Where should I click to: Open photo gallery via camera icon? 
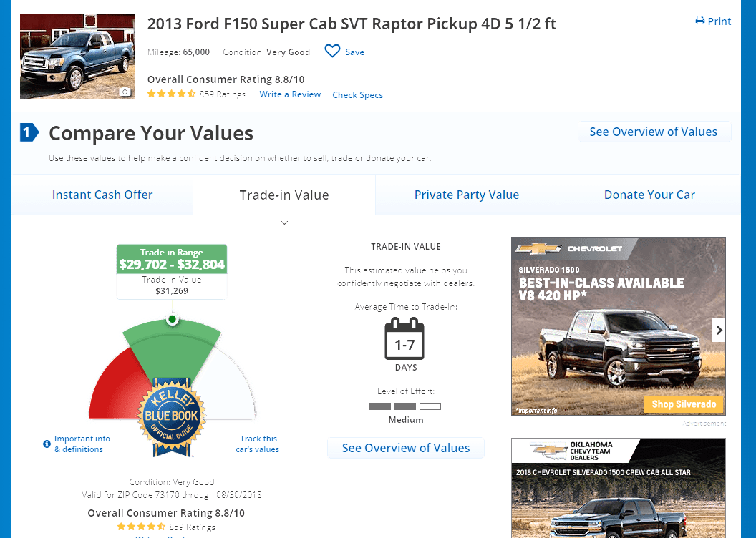[125, 92]
